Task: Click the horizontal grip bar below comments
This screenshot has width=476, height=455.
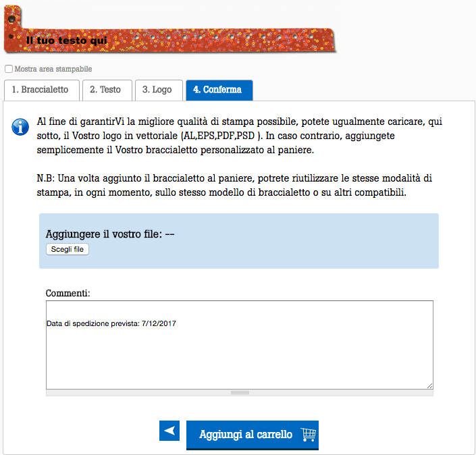Action: pos(240,393)
